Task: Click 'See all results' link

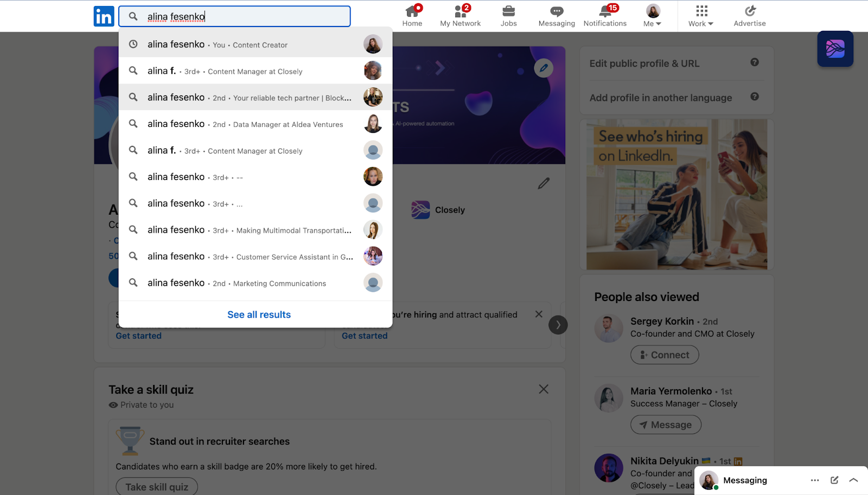Action: 259,314
